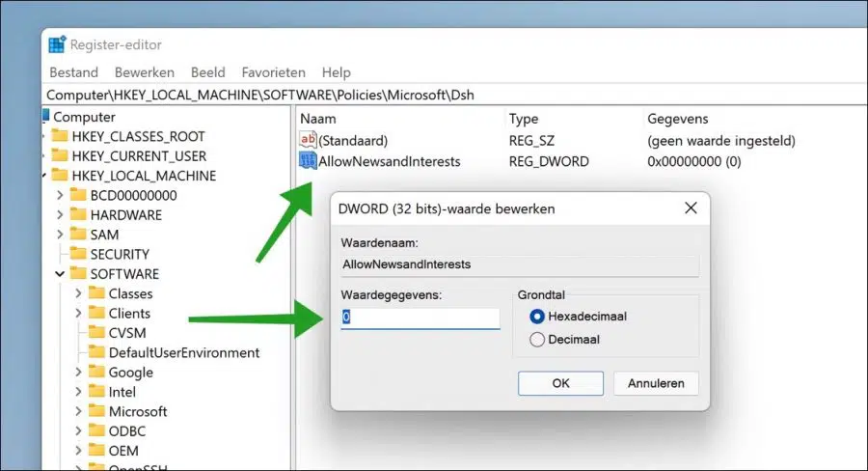
Task: Click the Naam column header
Action: click(317, 119)
